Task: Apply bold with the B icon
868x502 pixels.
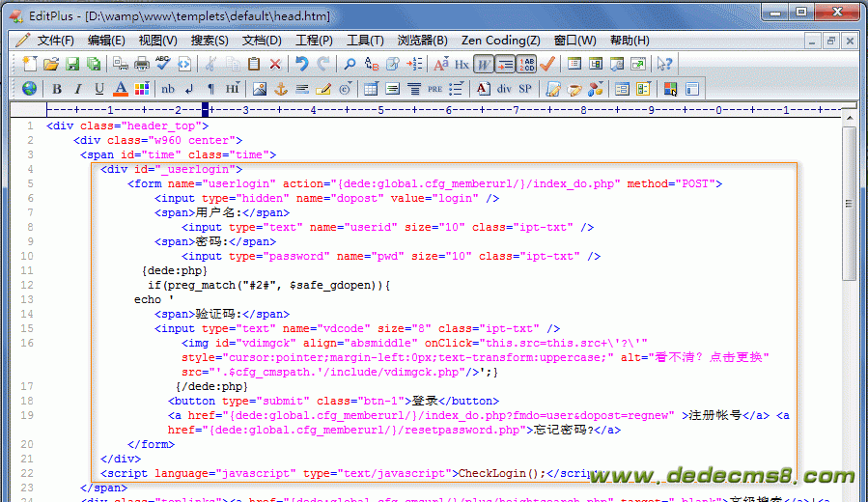Action: coord(56,89)
